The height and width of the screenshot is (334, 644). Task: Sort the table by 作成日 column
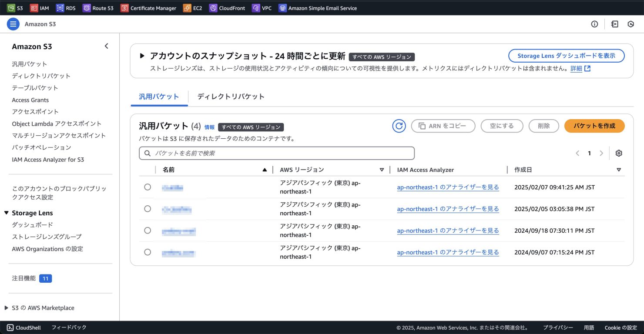618,170
